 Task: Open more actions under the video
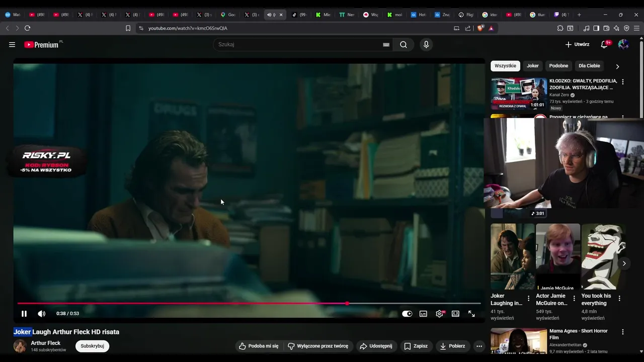coord(479,346)
